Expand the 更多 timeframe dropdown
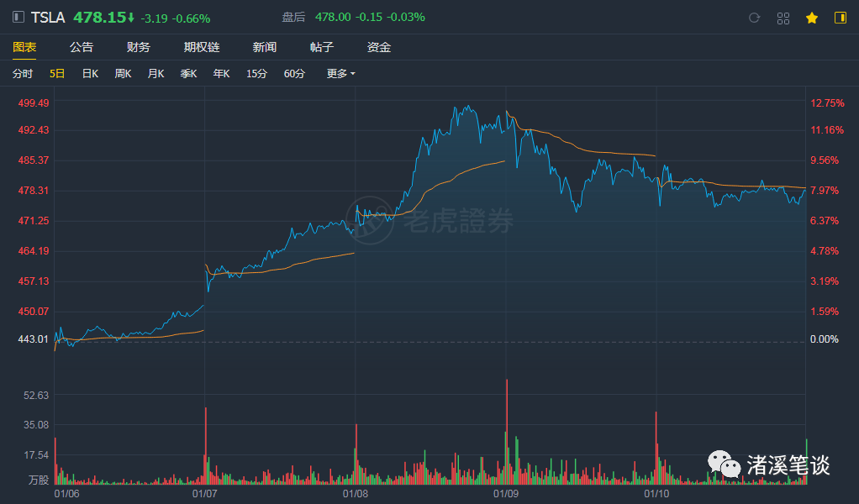 click(340, 74)
